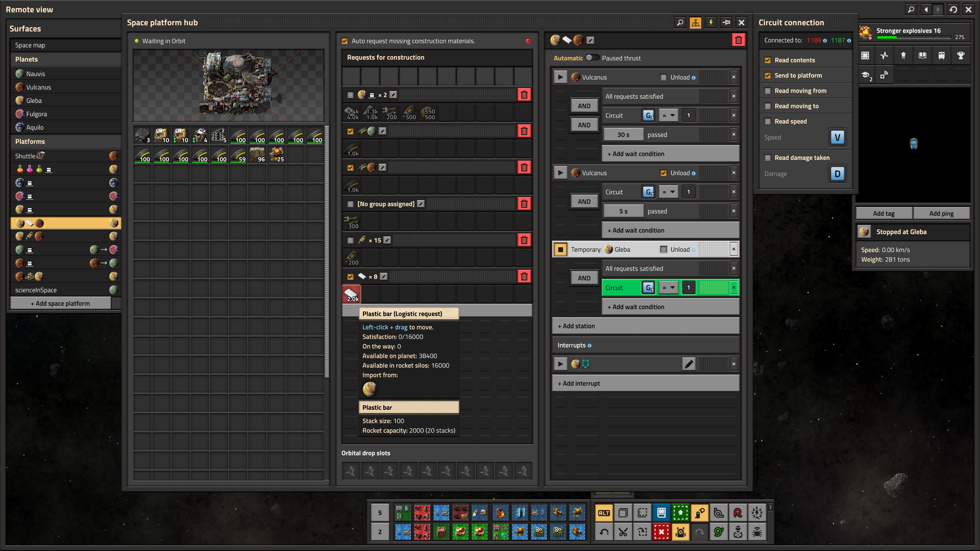980x551 pixels.
Task: Open the production graph icon in sidebar
Action: coord(884,55)
